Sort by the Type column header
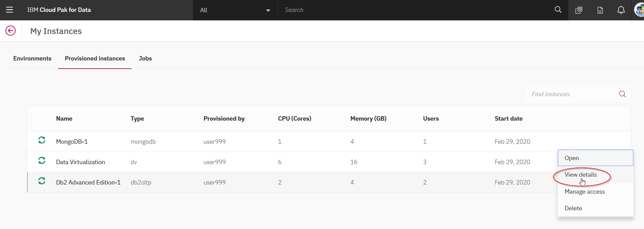Viewport: 644px width, 229px height. click(137, 119)
